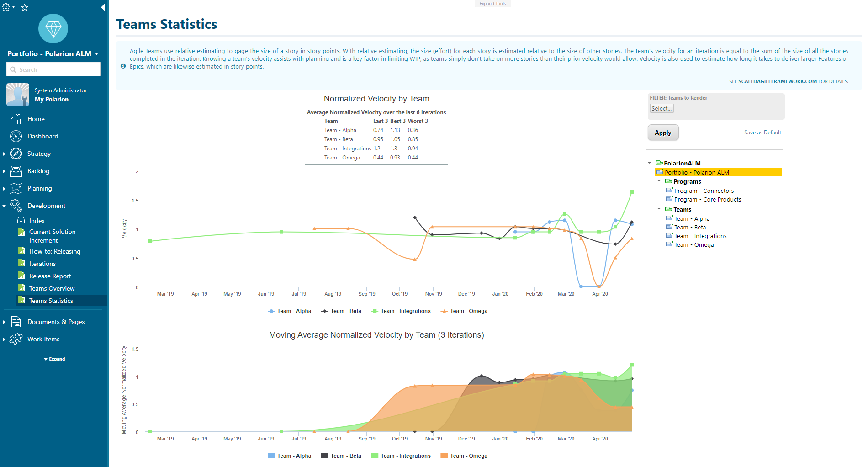Click the Strategy compass icon
Viewport: 868px width, 467px height.
[x=16, y=154]
